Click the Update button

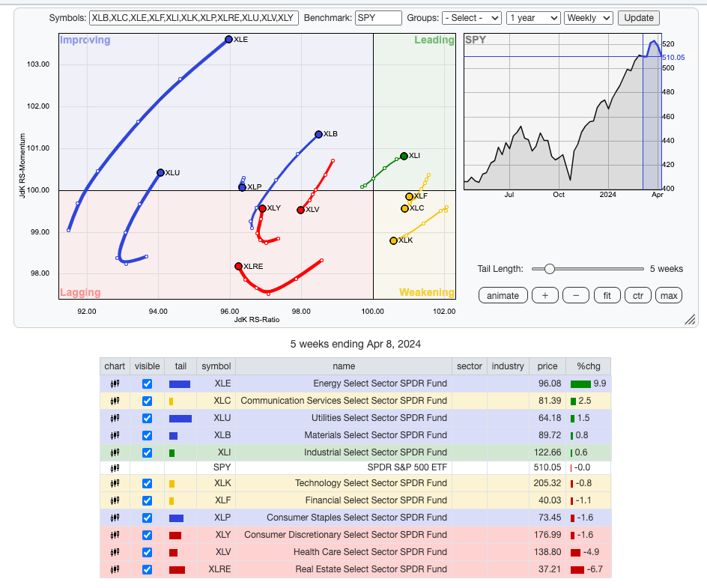tap(638, 18)
